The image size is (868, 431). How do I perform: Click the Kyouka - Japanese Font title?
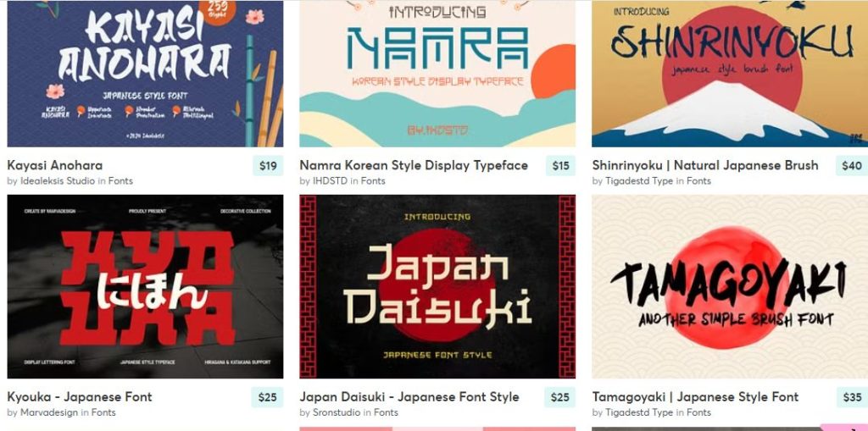click(80, 396)
